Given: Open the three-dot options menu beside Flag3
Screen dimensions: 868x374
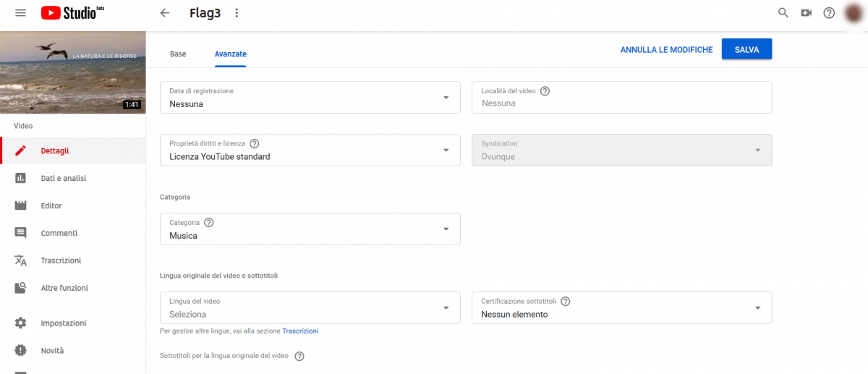Looking at the screenshot, I should [x=237, y=13].
